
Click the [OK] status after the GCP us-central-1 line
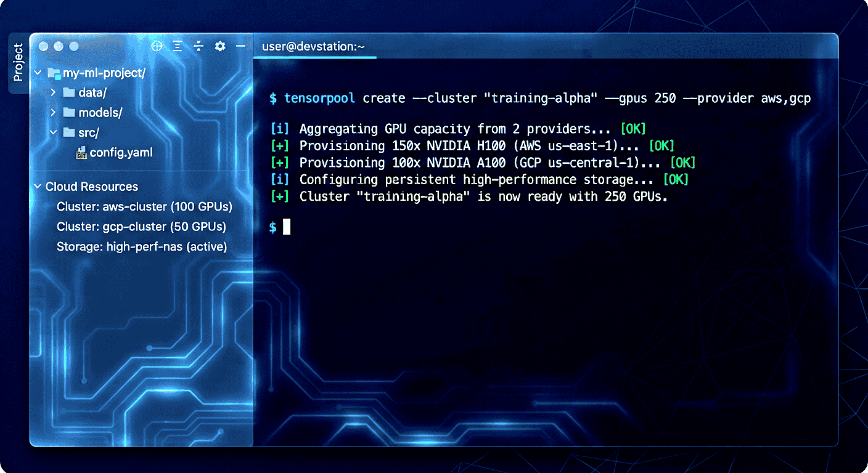pos(682,163)
